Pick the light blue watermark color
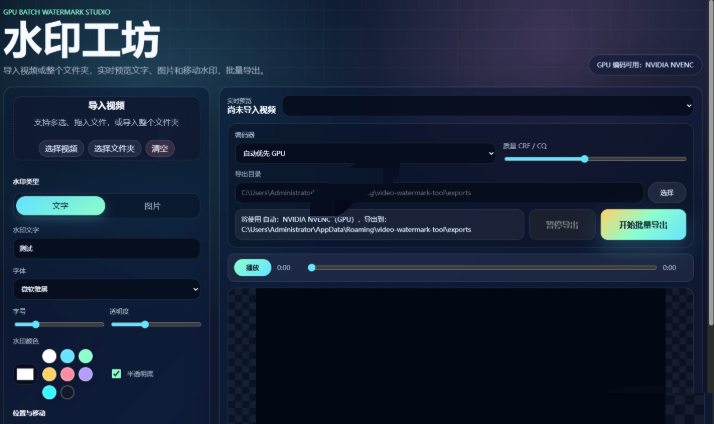 click(x=67, y=356)
